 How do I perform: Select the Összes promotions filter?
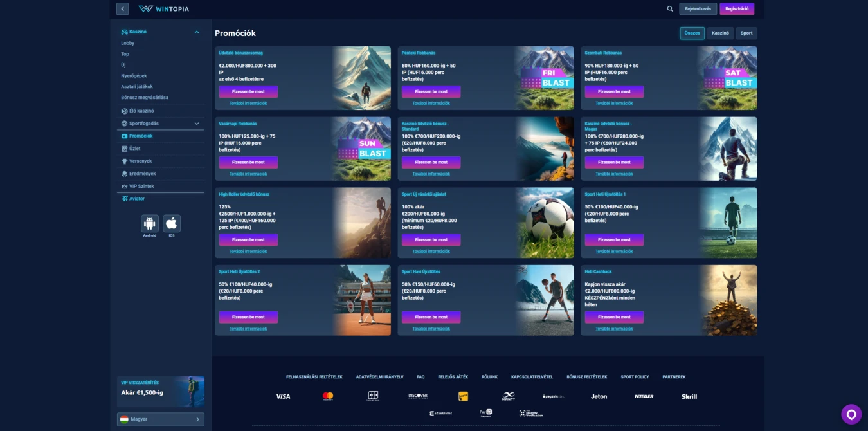pos(692,33)
